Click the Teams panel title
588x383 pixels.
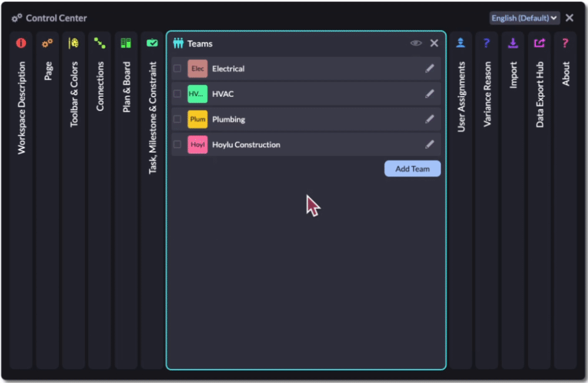[x=200, y=44]
